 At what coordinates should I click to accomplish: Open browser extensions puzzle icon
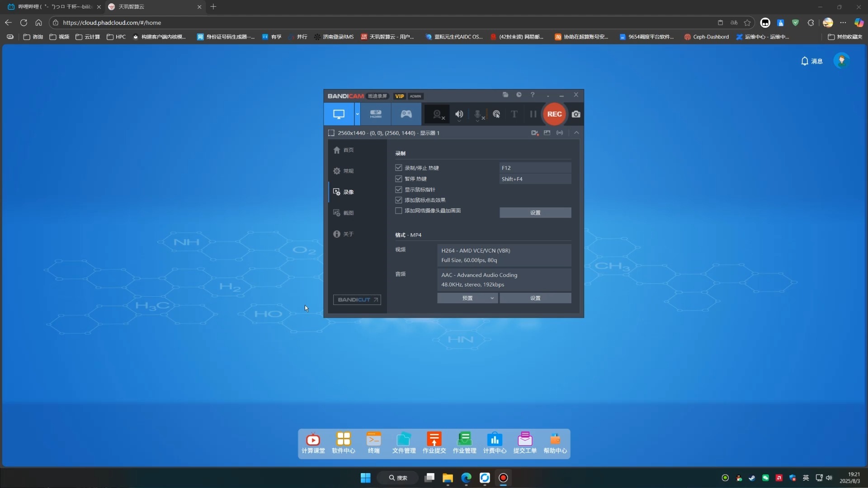point(811,23)
